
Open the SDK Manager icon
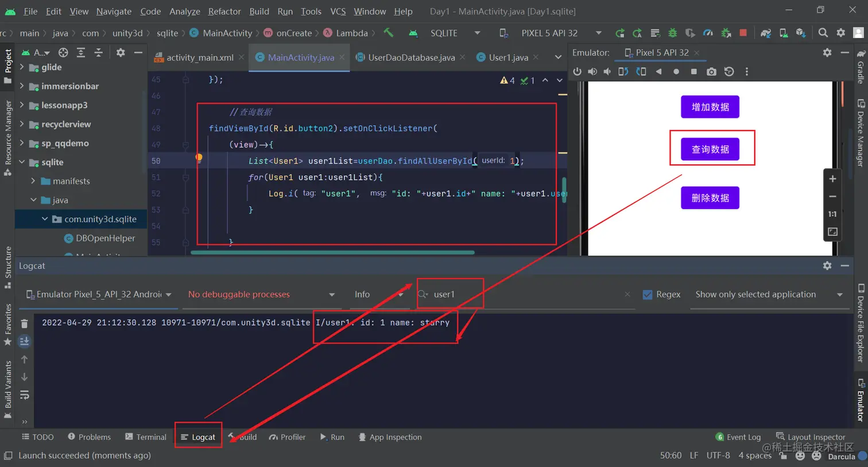801,33
